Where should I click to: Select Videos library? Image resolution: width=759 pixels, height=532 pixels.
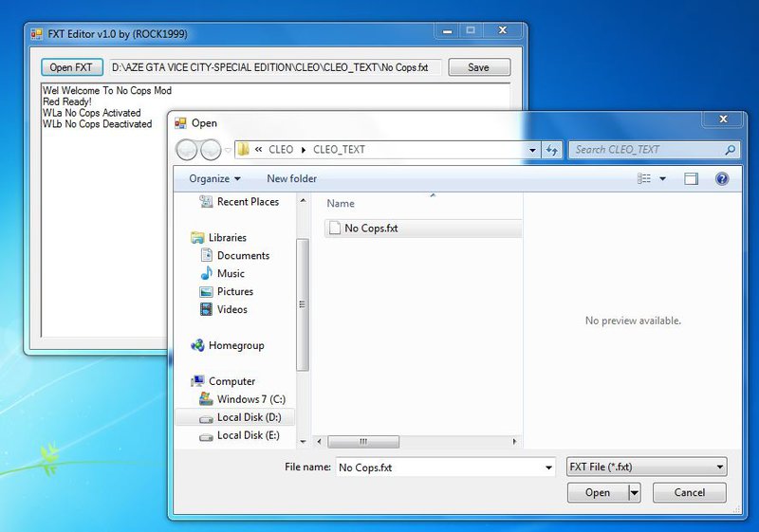[224, 309]
